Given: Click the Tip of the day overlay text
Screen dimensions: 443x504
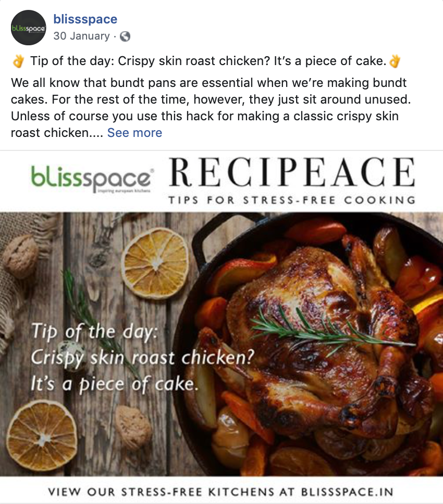Looking at the screenshot, I should click(x=142, y=357).
